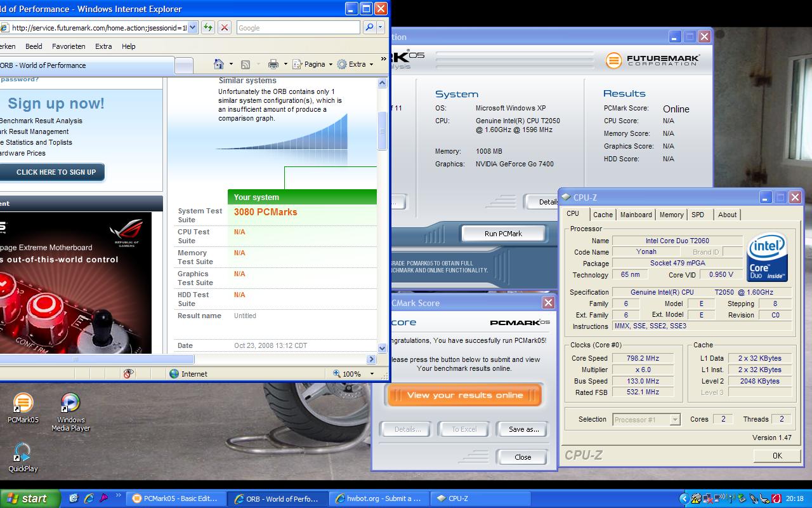Open the Favorieten menu
812x508 pixels.
pos(69,46)
